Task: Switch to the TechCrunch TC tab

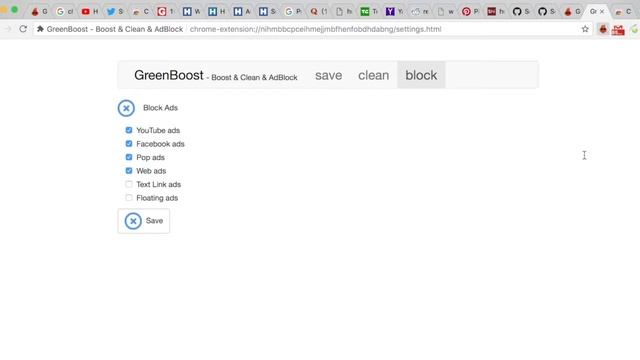Action: pos(369,11)
